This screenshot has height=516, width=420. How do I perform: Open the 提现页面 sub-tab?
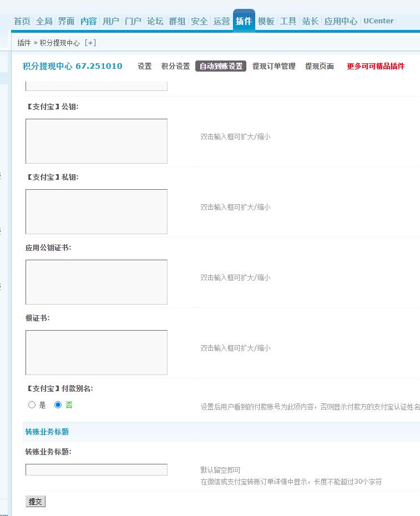click(319, 66)
